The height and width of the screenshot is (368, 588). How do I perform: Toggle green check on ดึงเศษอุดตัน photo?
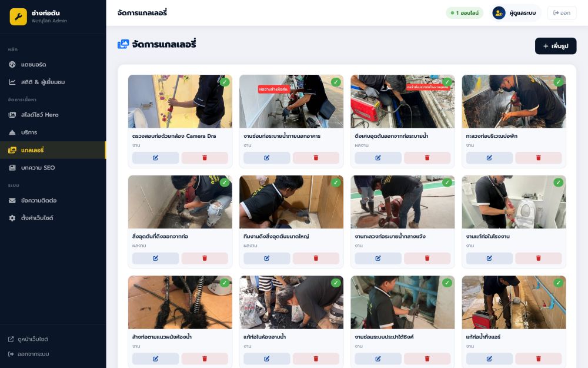[447, 82]
